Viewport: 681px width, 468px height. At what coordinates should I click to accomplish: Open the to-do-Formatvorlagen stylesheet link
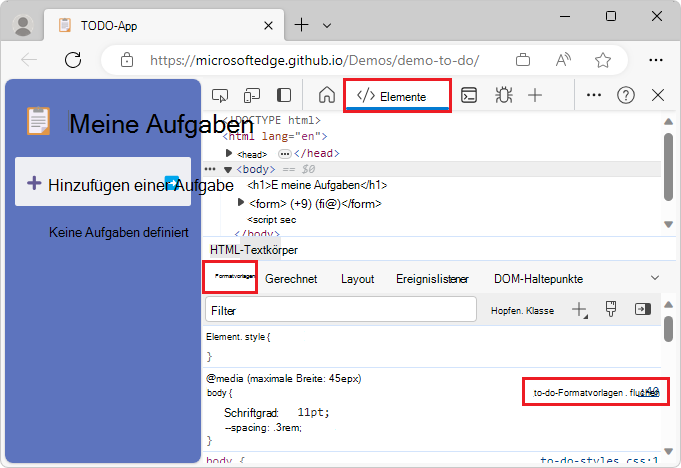coord(596,392)
